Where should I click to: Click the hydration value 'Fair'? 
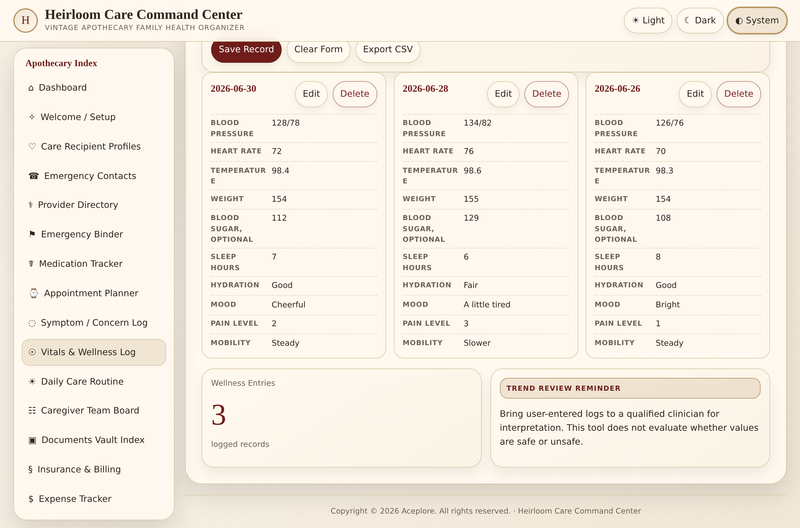[x=470, y=285]
